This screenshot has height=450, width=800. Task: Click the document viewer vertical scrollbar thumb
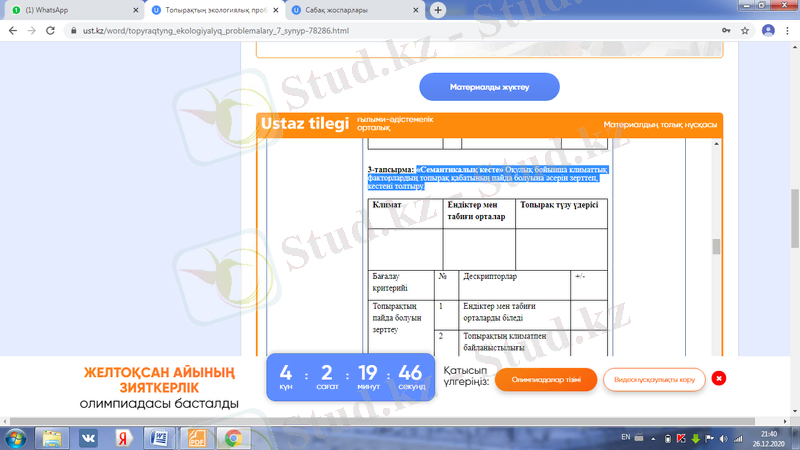point(715,247)
